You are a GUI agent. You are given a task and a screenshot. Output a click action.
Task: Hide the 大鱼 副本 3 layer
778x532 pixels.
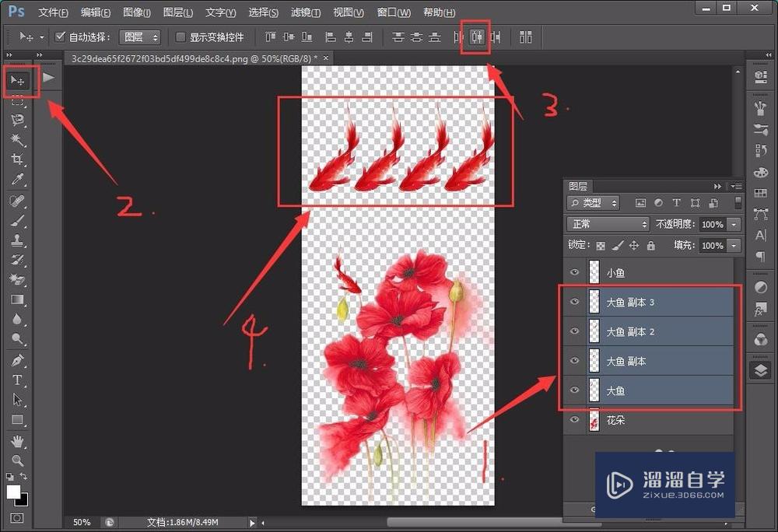point(575,302)
